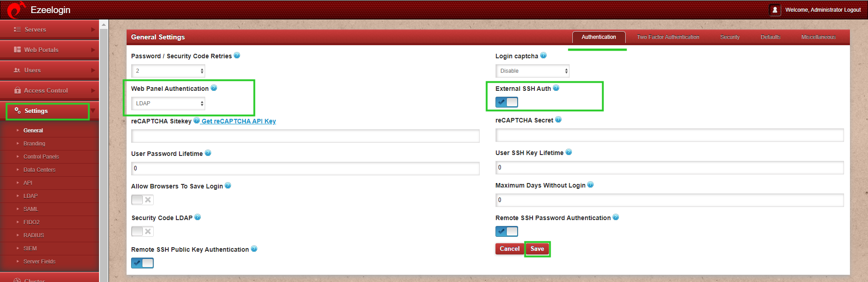This screenshot has width=868, height=282.
Task: Open help icon for Web Panel Authentication
Action: coord(214,88)
